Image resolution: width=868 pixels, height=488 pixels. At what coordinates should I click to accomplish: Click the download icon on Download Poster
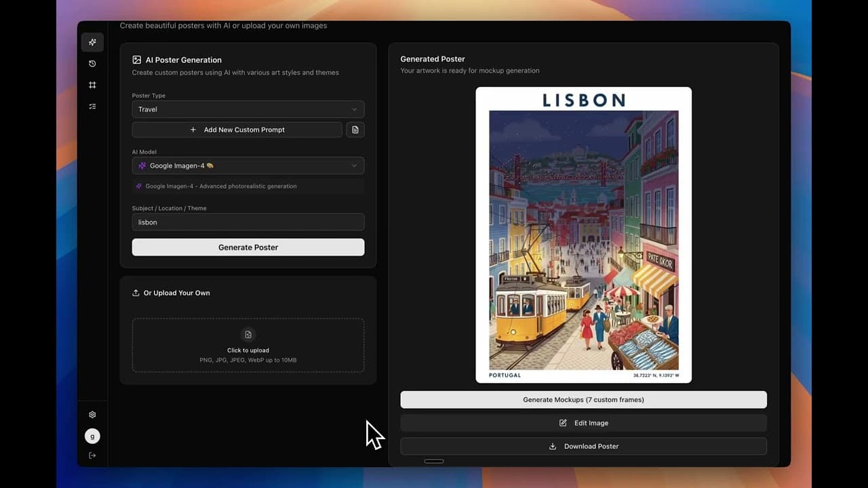(553, 446)
